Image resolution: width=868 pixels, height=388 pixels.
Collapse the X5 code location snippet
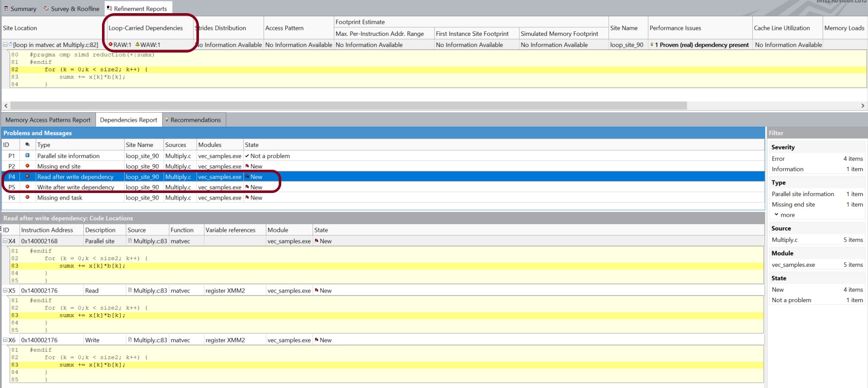5,290
